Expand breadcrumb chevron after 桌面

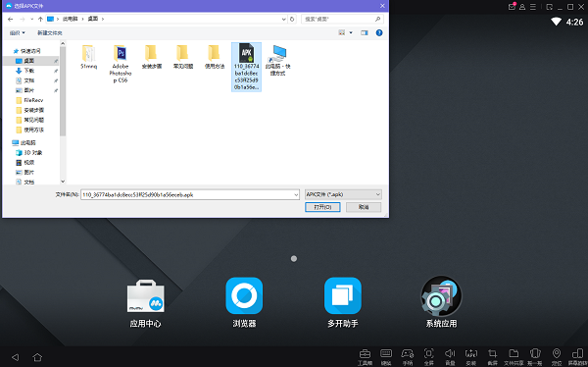tap(103, 19)
